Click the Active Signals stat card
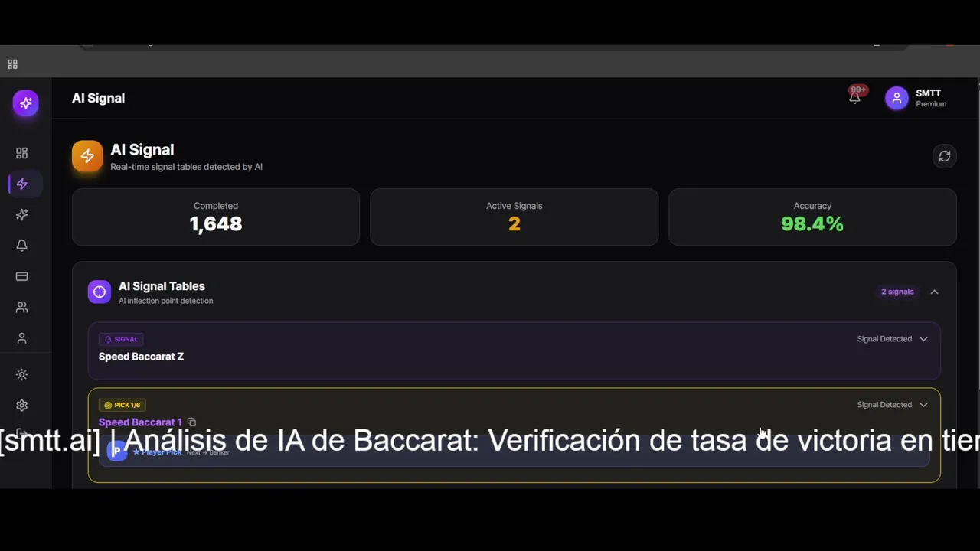The image size is (980, 551). pos(514,217)
